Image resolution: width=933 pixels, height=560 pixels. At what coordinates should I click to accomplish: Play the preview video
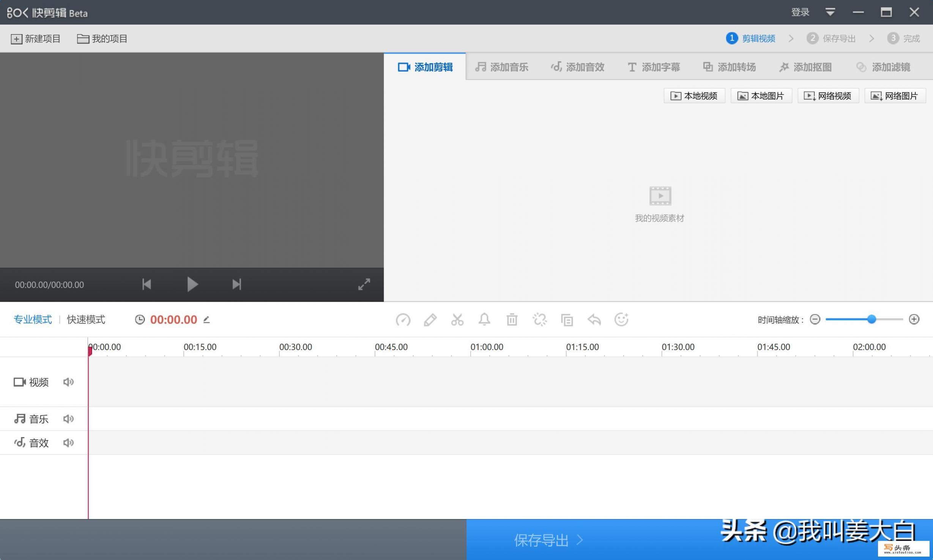pos(192,284)
